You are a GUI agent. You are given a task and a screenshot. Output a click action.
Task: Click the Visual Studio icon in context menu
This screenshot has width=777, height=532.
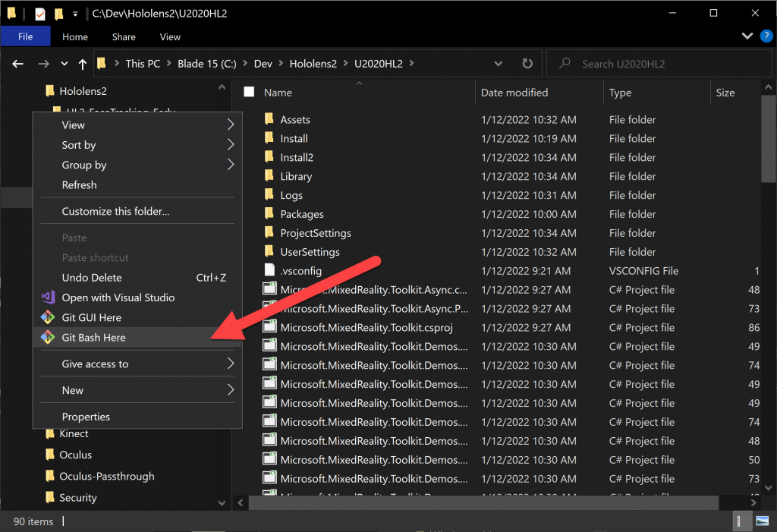coord(48,297)
